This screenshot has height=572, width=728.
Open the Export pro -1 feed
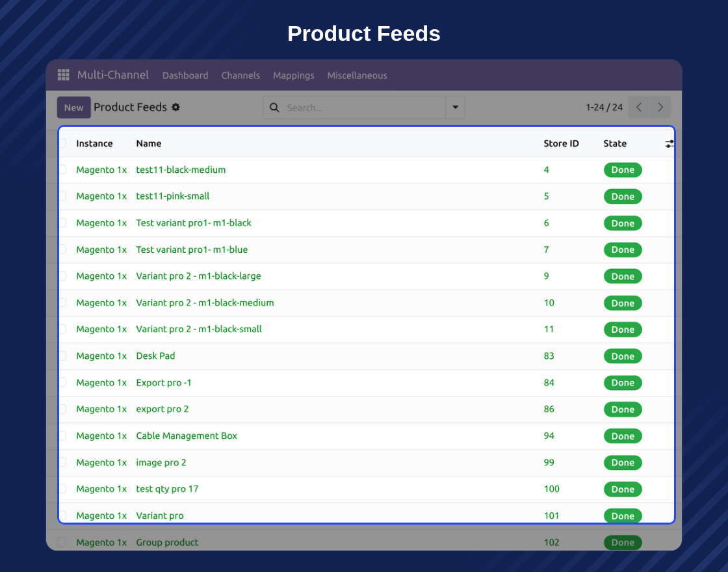[163, 383]
